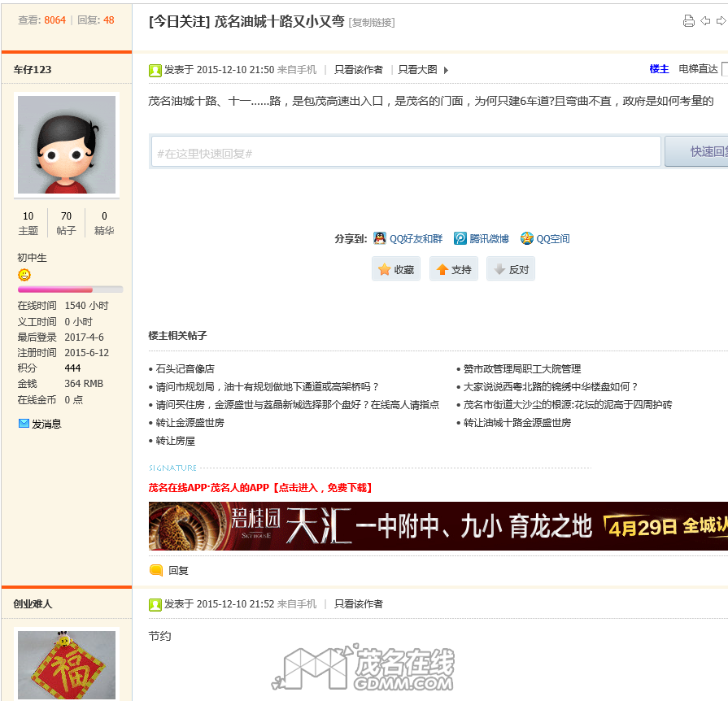Open related post 转让油城十路金源盛世房
728x701 pixels.
coord(517,422)
